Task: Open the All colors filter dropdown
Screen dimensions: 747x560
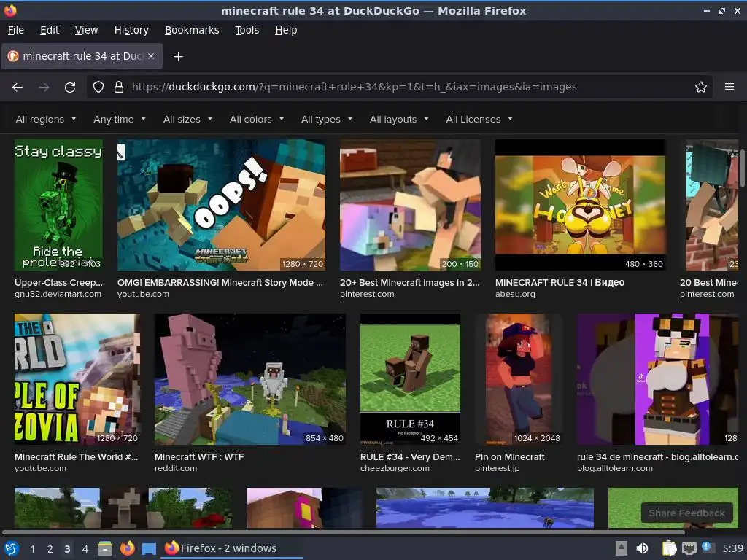Action: tap(257, 119)
